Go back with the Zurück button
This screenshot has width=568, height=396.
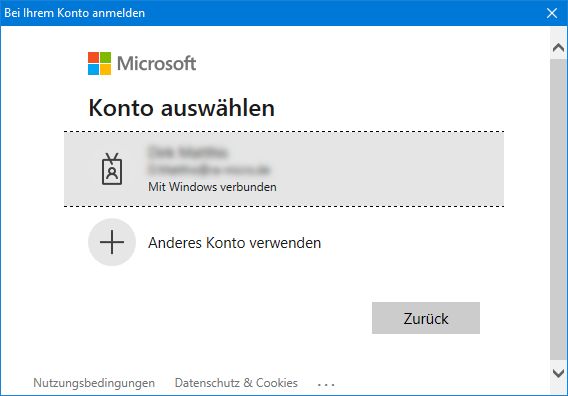426,318
